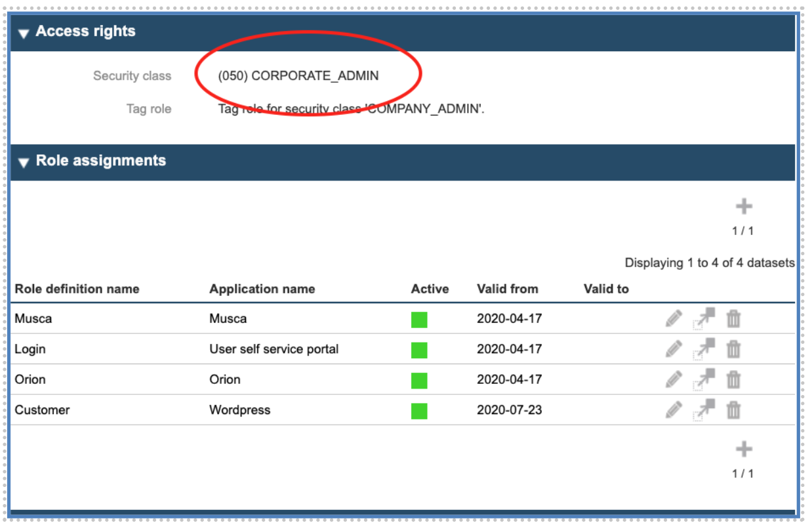
Task: Toggle the Customer role active status
Action: 420,409
